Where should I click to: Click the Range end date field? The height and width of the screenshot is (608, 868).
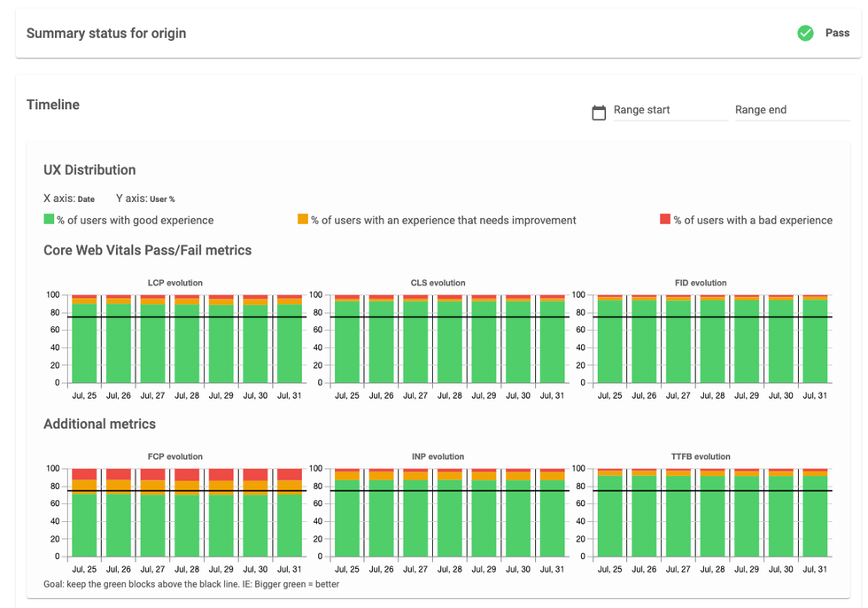[790, 110]
